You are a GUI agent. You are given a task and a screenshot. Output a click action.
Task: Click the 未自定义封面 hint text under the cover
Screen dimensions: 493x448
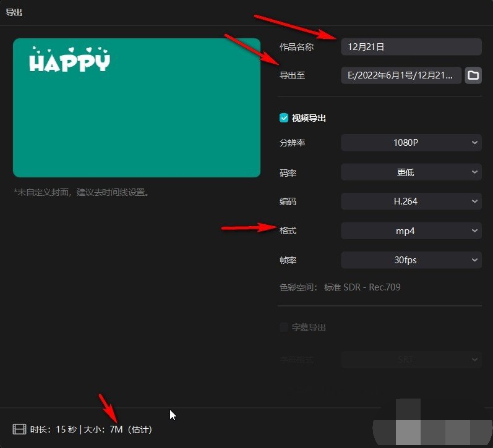81,192
